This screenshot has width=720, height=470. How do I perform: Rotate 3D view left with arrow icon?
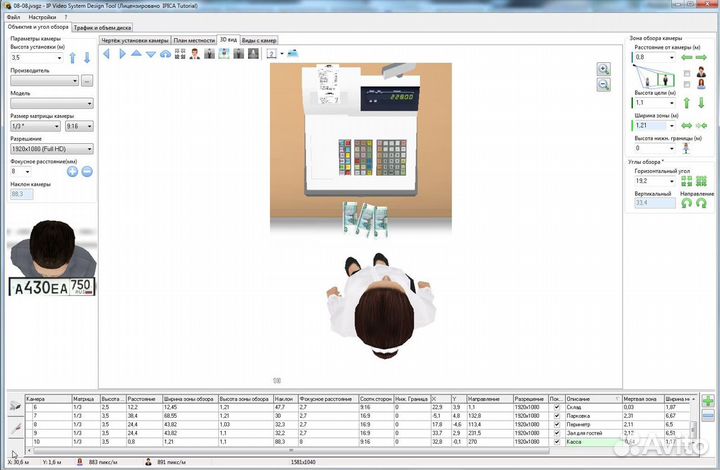point(108,53)
